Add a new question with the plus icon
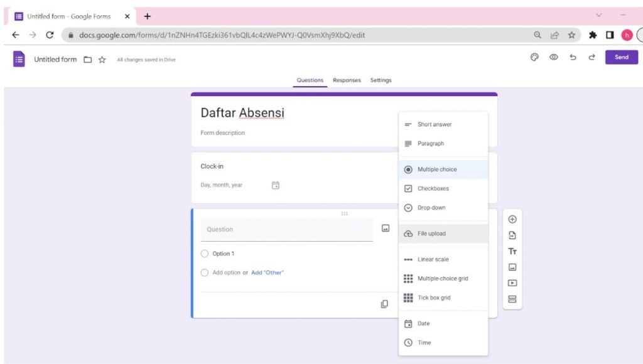Screen dimensions: 643x364 tap(512, 219)
